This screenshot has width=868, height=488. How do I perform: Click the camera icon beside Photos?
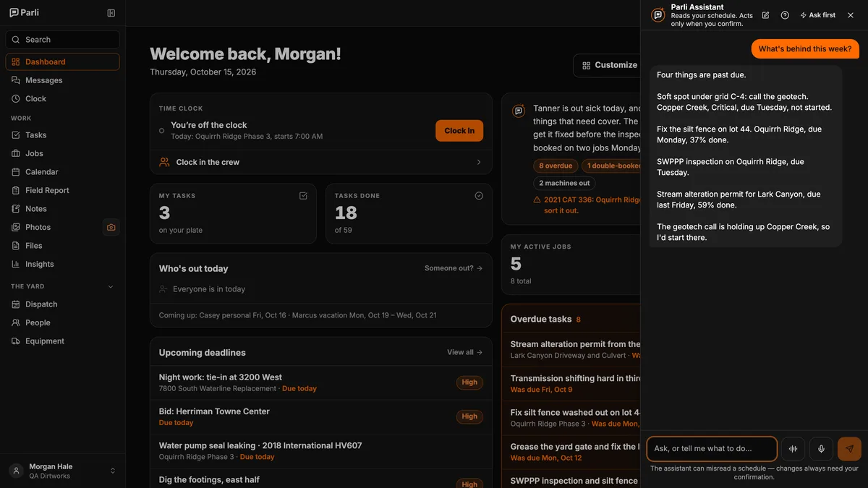click(111, 227)
